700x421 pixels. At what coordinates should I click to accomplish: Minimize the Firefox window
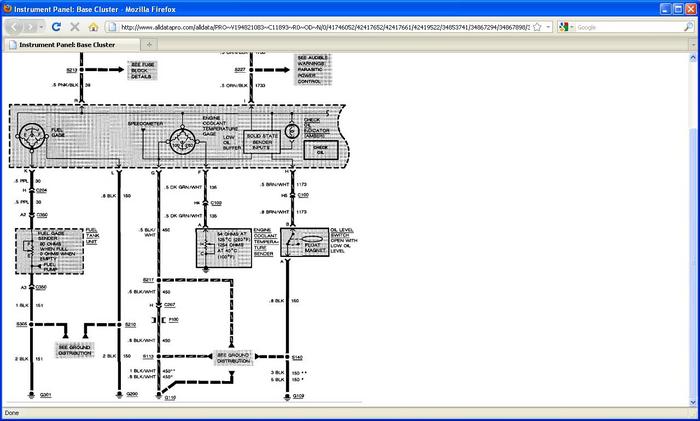coord(666,9)
